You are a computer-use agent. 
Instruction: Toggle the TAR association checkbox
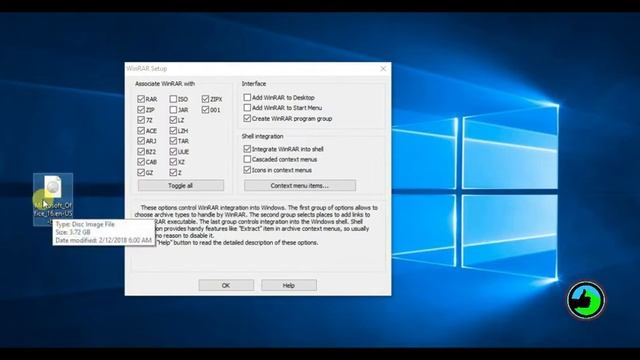pyautogui.click(x=173, y=141)
